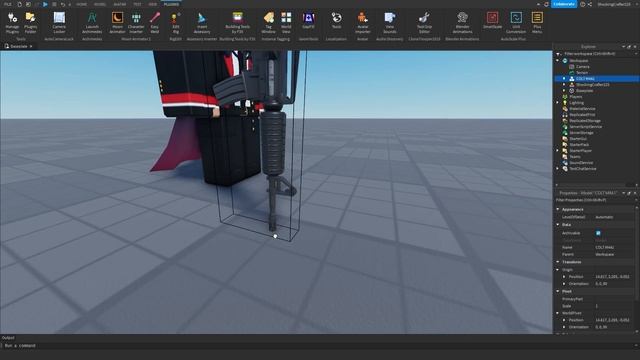Select the PLUGINS ribbon tab
Viewport: 640px width, 360px height.
[x=171, y=4]
